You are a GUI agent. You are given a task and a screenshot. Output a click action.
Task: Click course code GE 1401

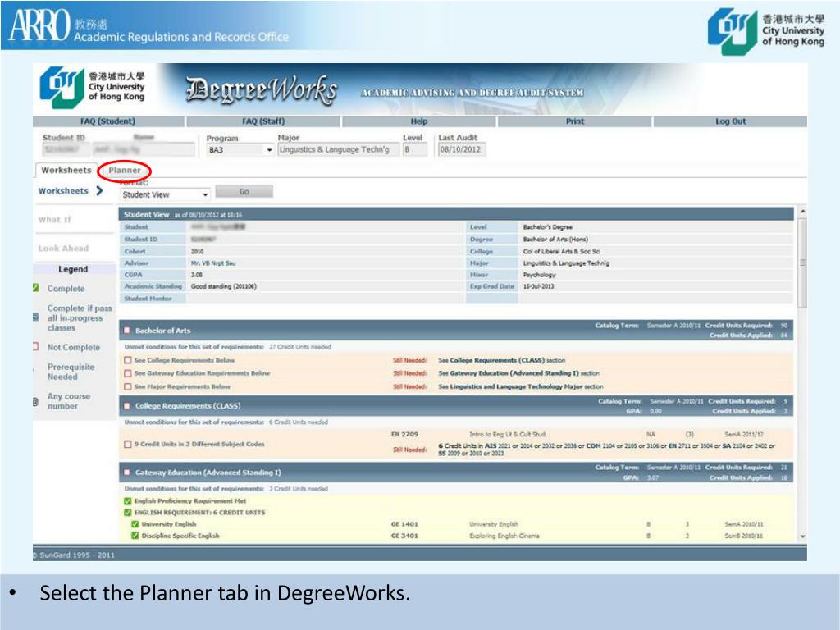pyautogui.click(x=404, y=524)
